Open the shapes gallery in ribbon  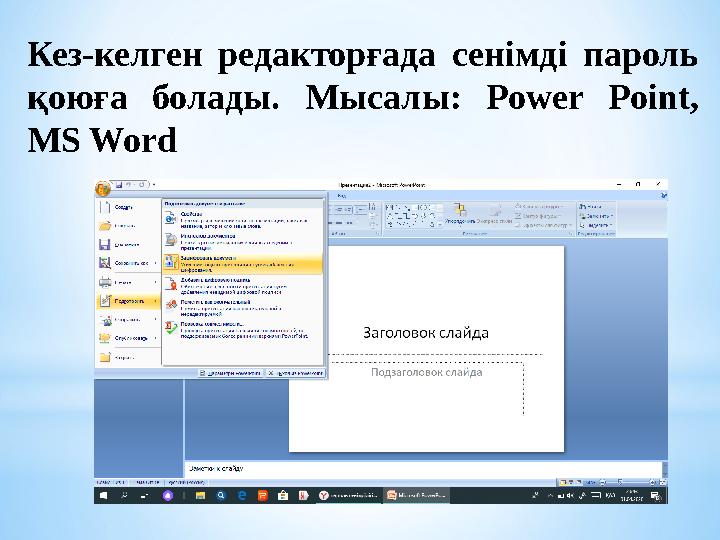point(412,216)
